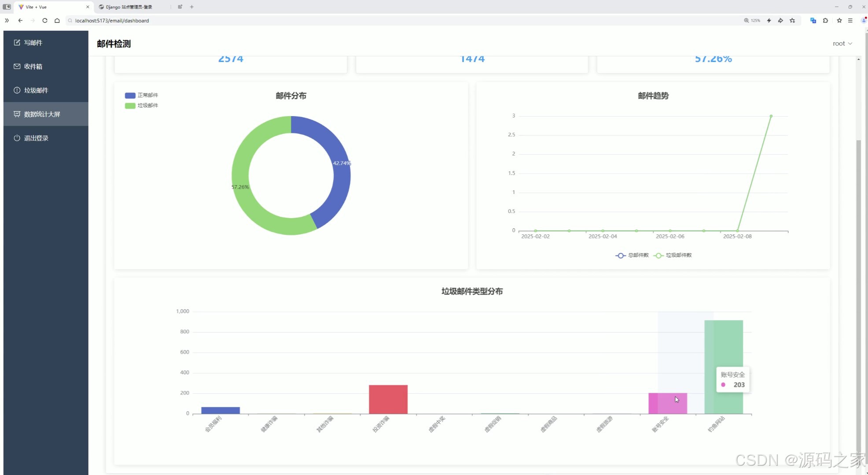
Task: Switch to the Django admin login tab
Action: pyautogui.click(x=129, y=7)
